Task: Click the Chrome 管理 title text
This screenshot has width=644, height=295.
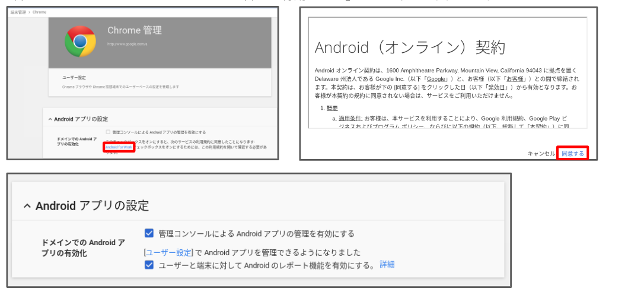Action: point(134,30)
